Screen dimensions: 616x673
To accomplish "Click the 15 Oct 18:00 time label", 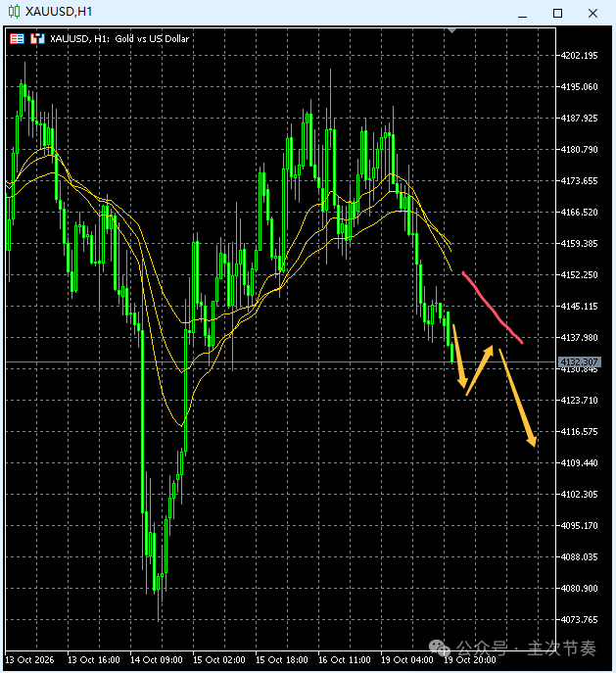I will [281, 659].
